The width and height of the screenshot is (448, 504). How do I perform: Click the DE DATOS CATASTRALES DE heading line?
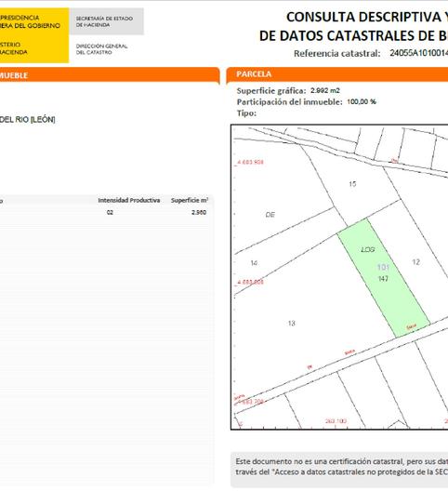pyautogui.click(x=353, y=35)
